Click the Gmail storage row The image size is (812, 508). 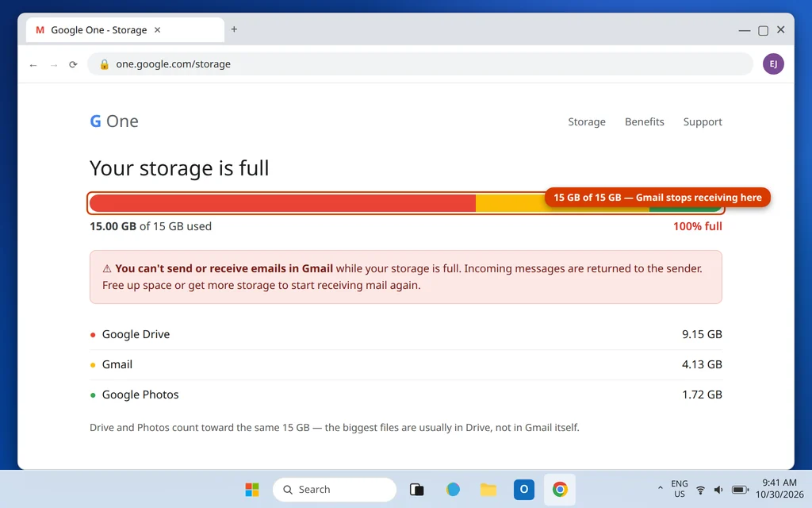tap(406, 364)
